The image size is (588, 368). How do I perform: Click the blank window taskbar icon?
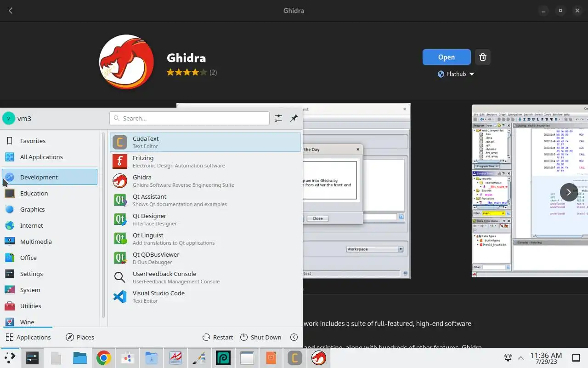click(x=247, y=358)
